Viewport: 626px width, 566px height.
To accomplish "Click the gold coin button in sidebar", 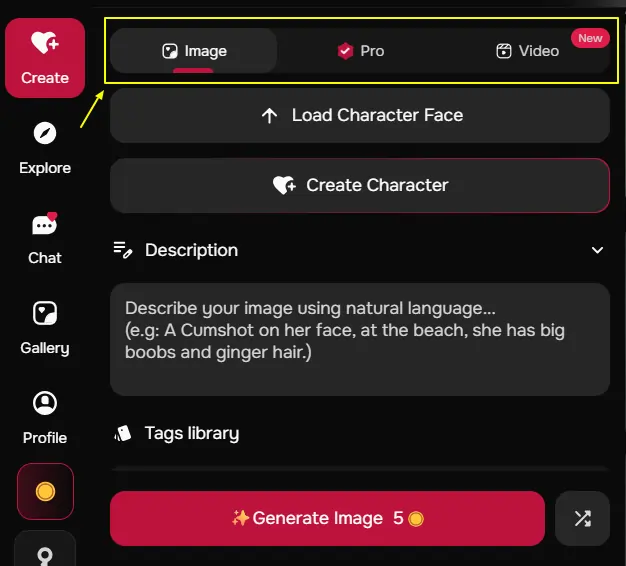I will (x=45, y=491).
